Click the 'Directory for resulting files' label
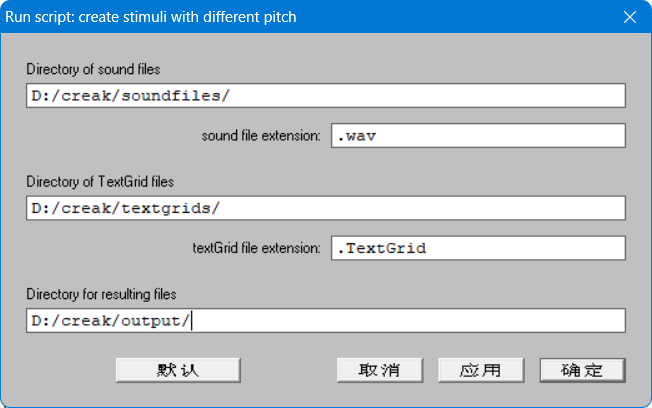The width and height of the screenshot is (652, 408). coord(101,294)
